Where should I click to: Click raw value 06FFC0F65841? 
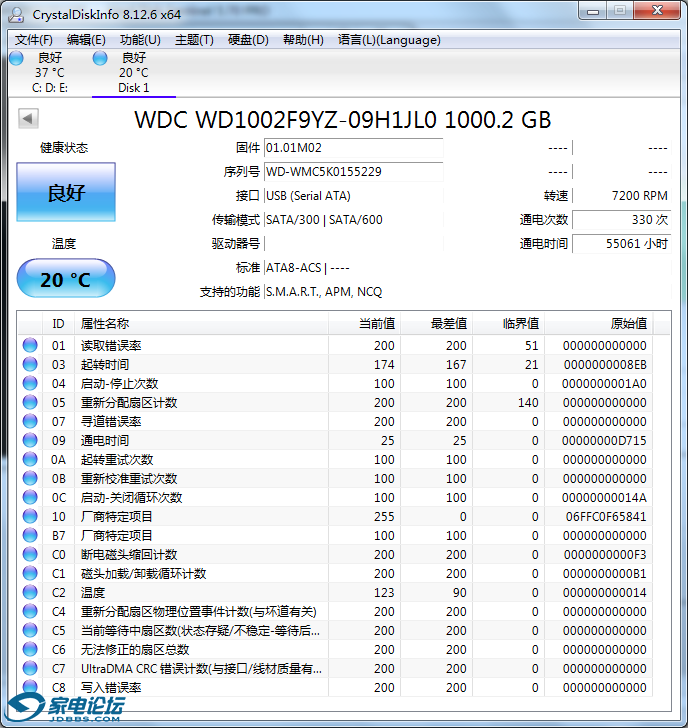[x=606, y=517]
